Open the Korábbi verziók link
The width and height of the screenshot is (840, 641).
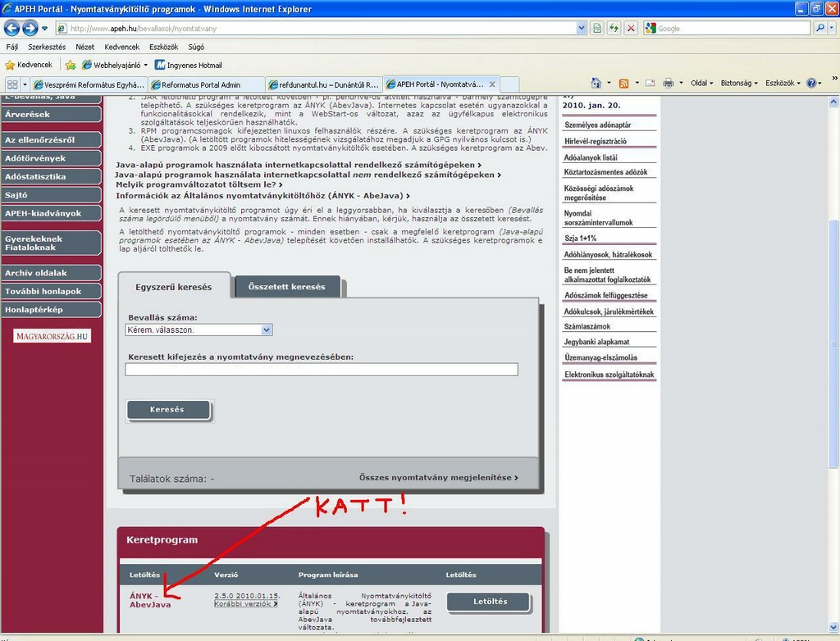click(246, 604)
